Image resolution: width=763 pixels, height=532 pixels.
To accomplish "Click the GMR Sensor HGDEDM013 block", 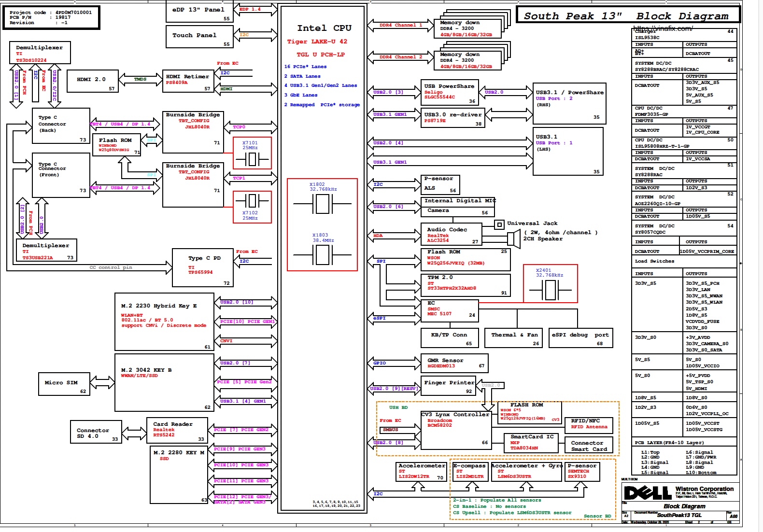I will coord(454,364).
